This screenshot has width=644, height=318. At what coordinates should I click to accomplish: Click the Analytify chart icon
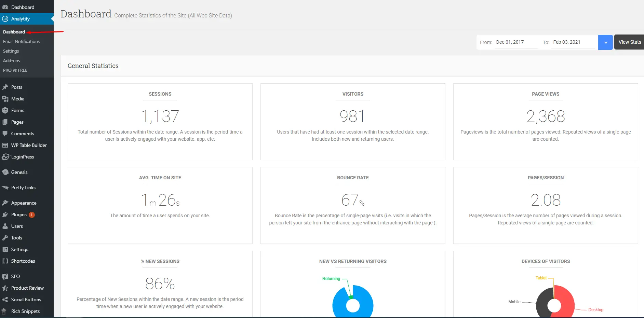5,19
